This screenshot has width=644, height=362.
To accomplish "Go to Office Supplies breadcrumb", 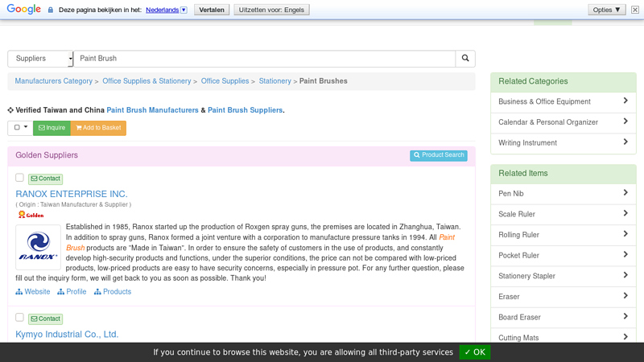I will coord(225,81).
